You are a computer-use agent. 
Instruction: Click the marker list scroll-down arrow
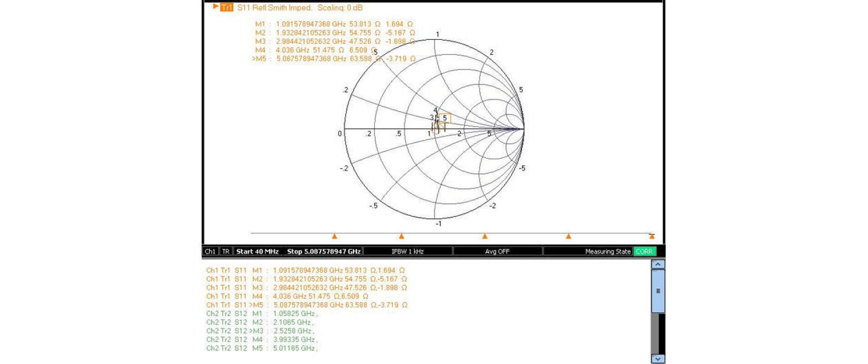[658, 359]
